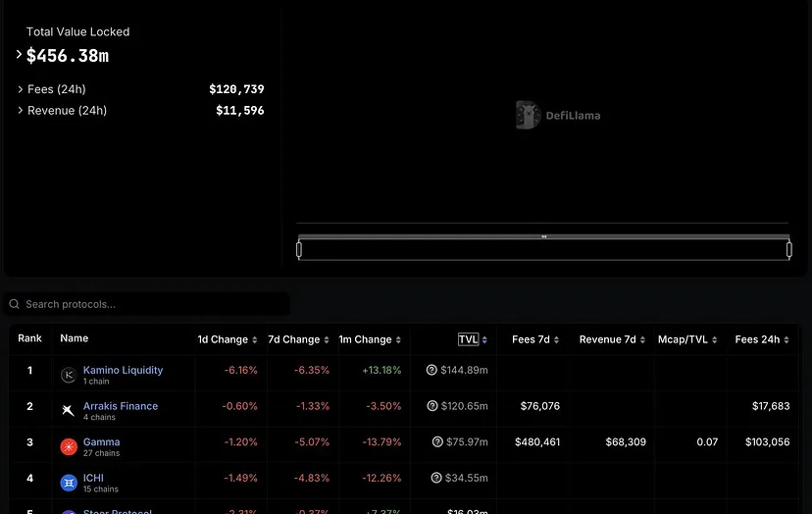Sort protocols by TVL column header
812x514 pixels.
coord(472,340)
